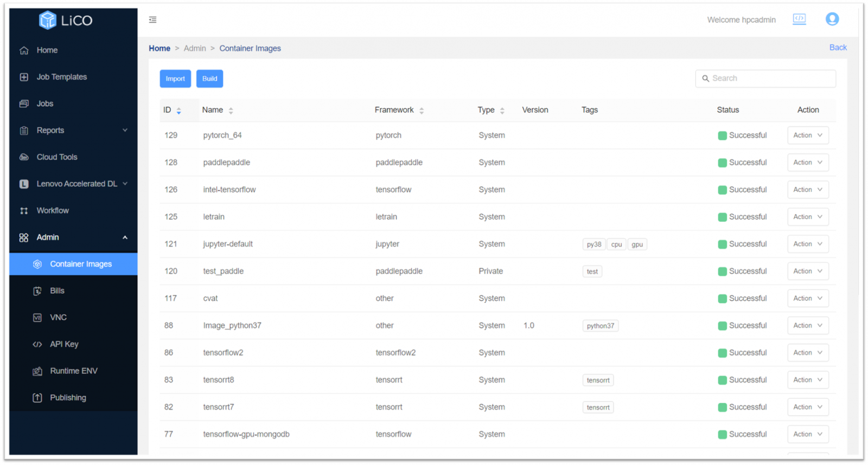Click the Publishing upload icon
Screen dimensions: 868x465
(x=37, y=398)
